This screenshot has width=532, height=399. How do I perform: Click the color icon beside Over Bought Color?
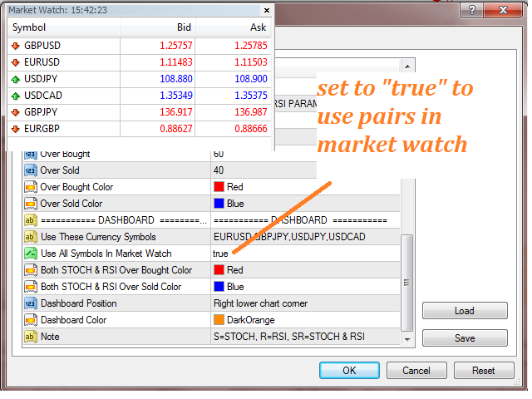pyautogui.click(x=30, y=187)
